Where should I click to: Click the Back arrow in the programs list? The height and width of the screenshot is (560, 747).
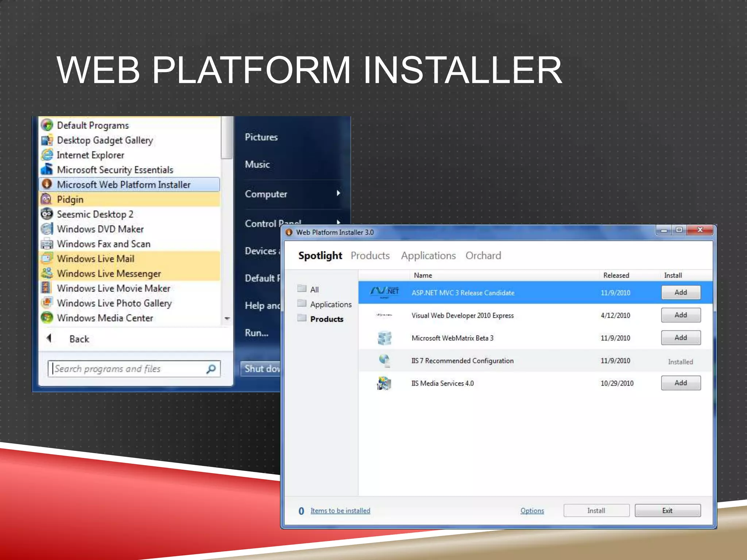49,339
